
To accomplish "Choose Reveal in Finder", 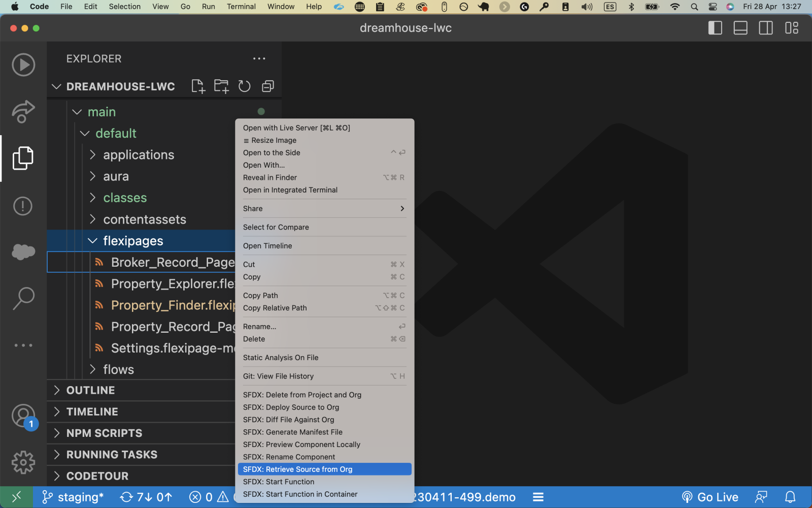I will tap(325, 178).
